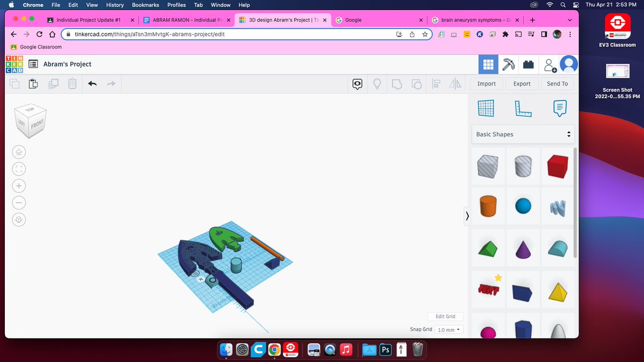The image size is (644, 362).
Task: Select the purple Cone shape
Action: point(523,248)
